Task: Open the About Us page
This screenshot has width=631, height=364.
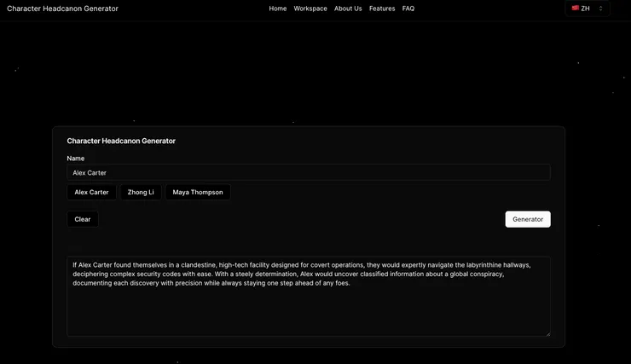Action: tap(348, 9)
